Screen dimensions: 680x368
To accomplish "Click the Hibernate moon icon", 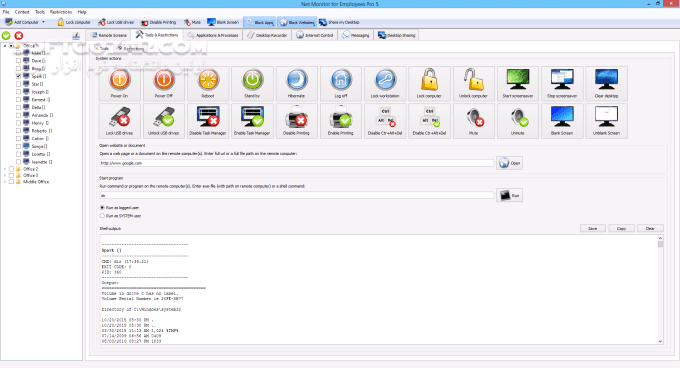I will pos(297,80).
